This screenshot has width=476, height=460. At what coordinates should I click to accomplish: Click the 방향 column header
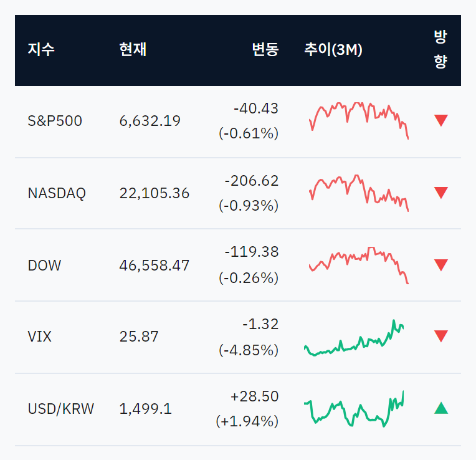[x=440, y=49]
